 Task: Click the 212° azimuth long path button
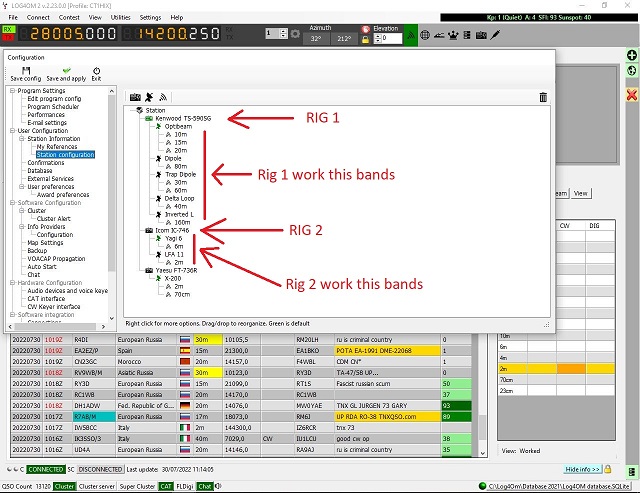(344, 38)
